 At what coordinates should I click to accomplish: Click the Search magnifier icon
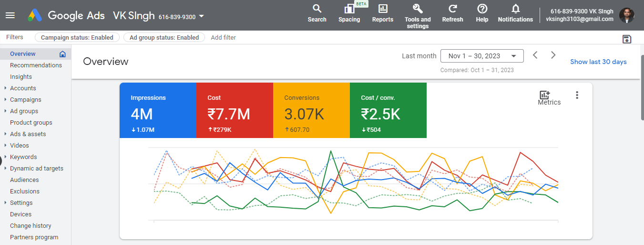click(317, 9)
